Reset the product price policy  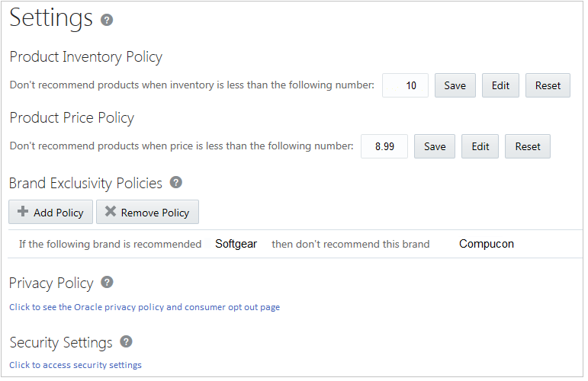click(x=528, y=146)
